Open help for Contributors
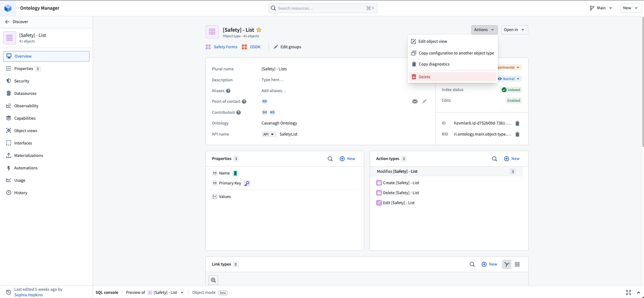 238,112
